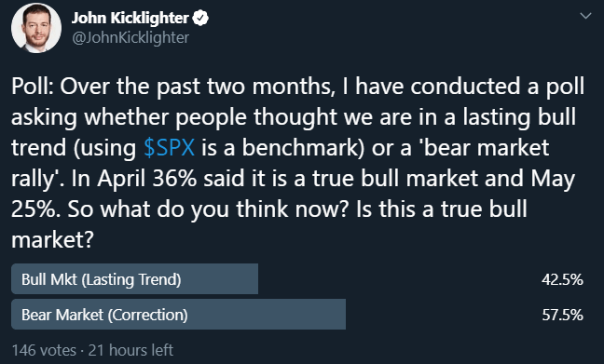This screenshot has width=604, height=364.
Task: Click the 'Bull Mkt (Lasting Trend)' option label
Action: tap(102, 279)
